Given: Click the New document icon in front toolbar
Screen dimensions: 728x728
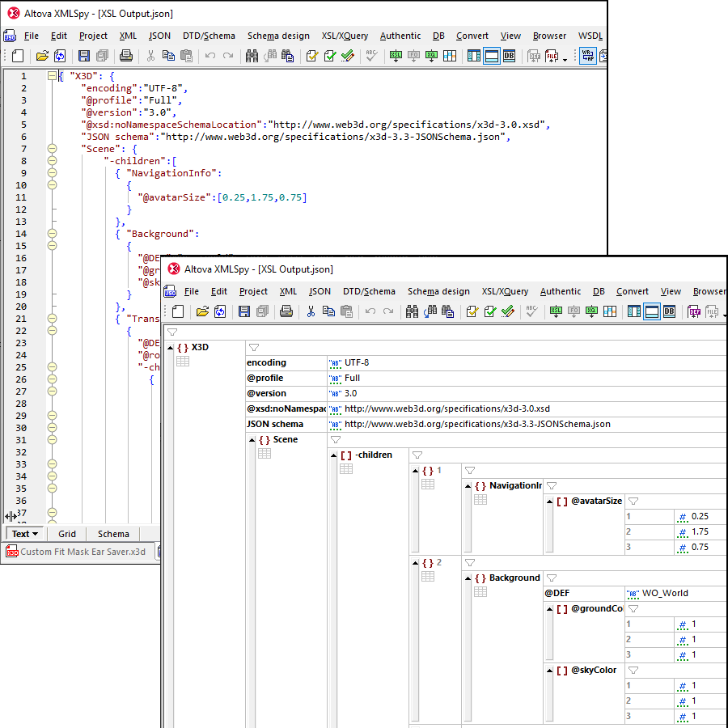Looking at the screenshot, I should point(178,311).
